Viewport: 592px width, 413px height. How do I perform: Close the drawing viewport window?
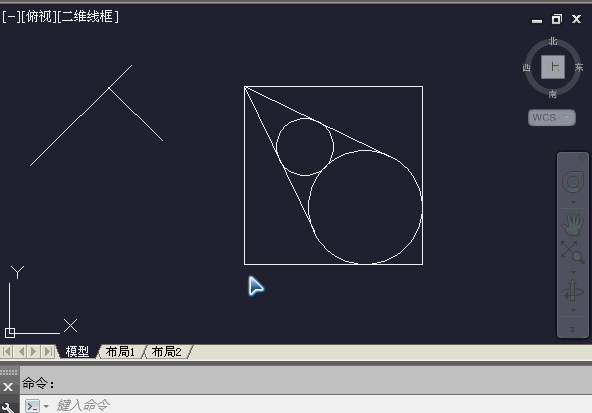pyautogui.click(x=577, y=19)
